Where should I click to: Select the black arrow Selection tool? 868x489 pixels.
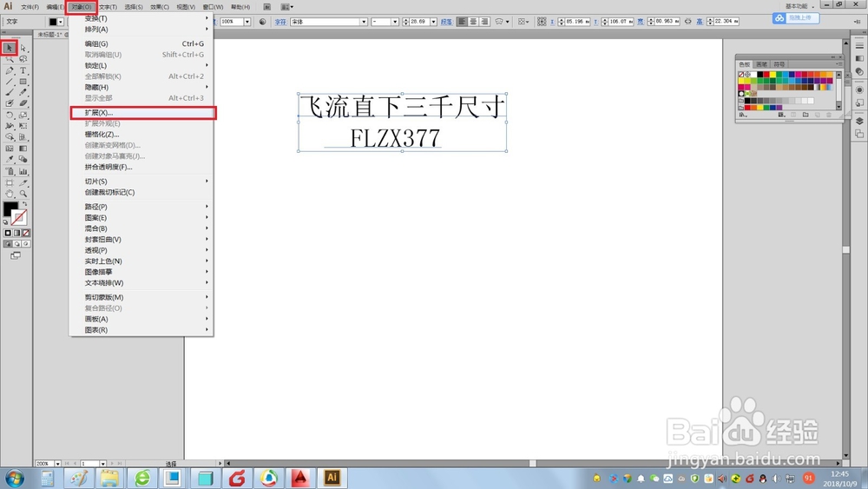pyautogui.click(x=10, y=48)
